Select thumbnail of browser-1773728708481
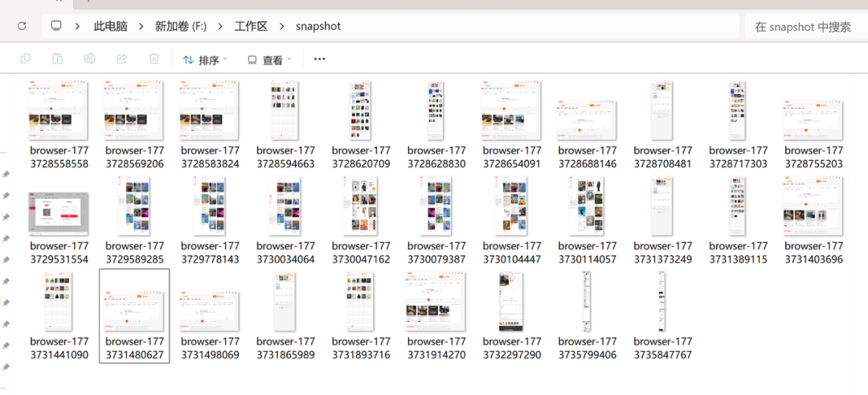 [662, 111]
